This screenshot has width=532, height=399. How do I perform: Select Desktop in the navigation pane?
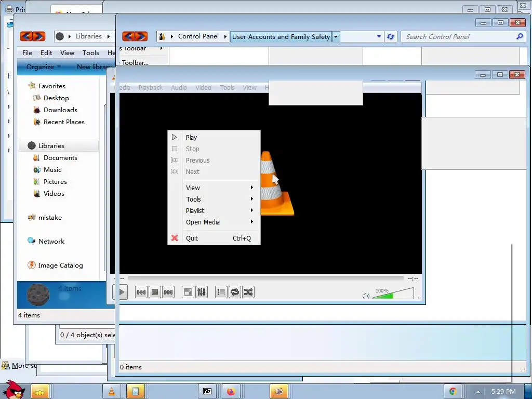click(56, 98)
